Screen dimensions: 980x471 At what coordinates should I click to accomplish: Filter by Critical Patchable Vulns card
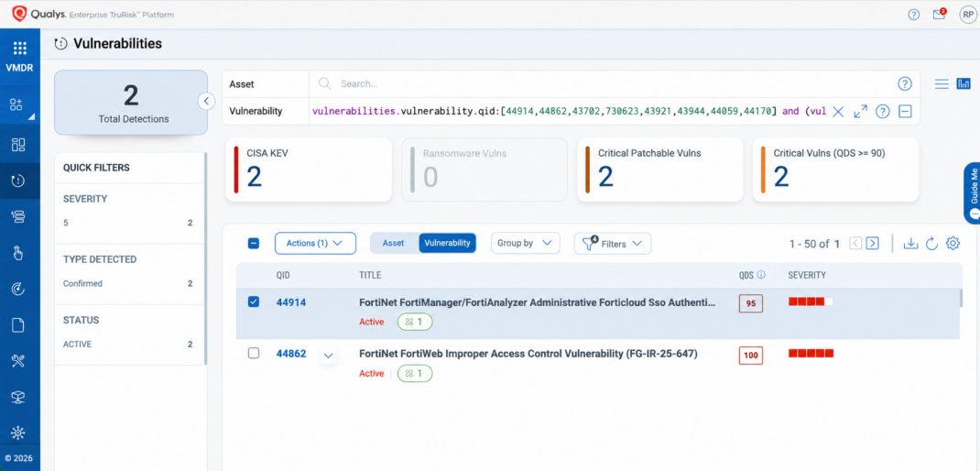pyautogui.click(x=660, y=170)
